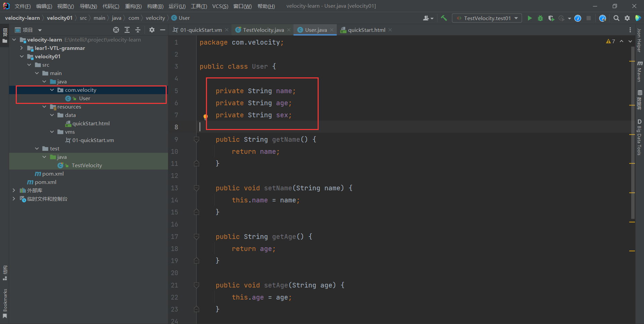Image resolution: width=644 pixels, height=324 pixels.
Task: Open the VCS(S) menu
Action: tap(220, 6)
